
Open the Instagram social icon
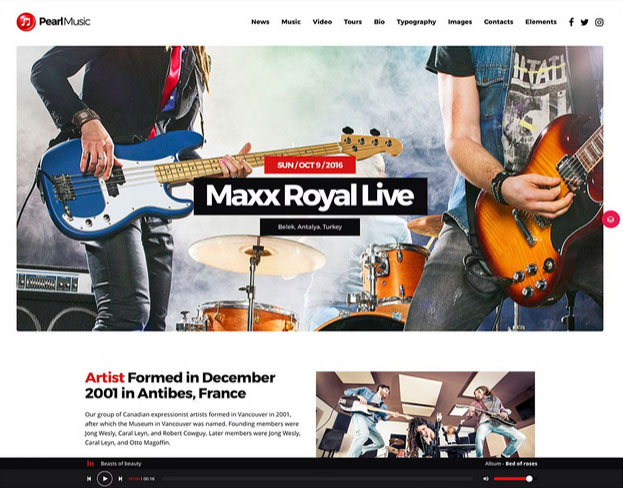click(599, 22)
